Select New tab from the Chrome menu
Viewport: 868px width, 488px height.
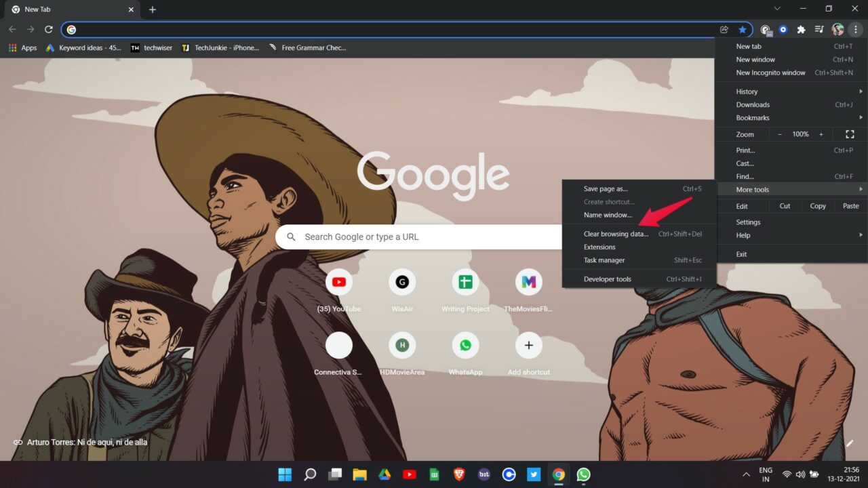coord(791,47)
